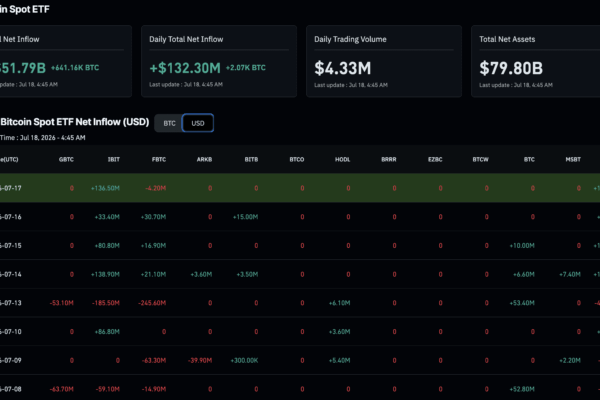Sort by the ARKB column header

[x=204, y=159]
